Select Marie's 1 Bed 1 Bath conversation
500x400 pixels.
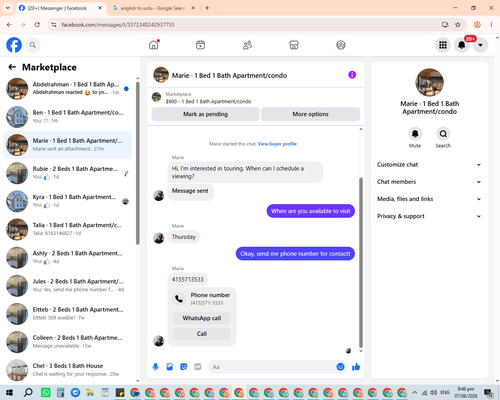pos(67,145)
